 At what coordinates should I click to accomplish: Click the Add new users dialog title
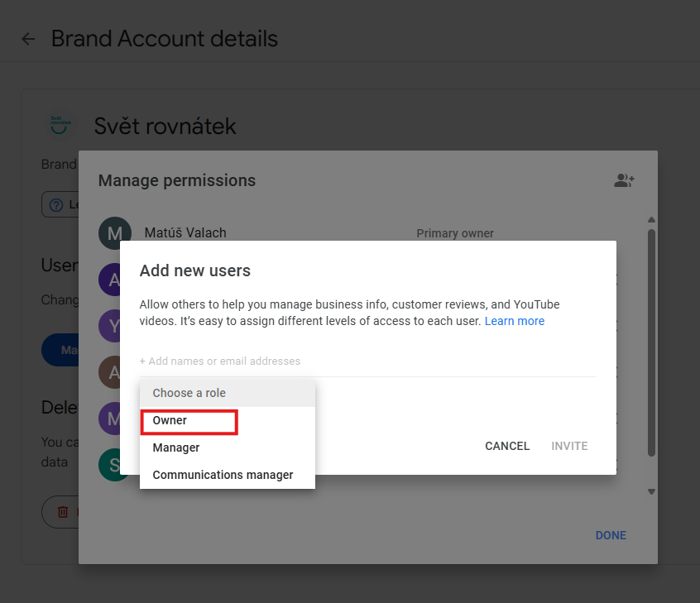click(x=195, y=271)
